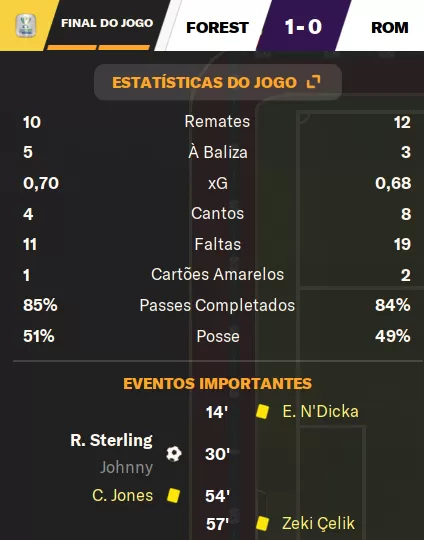This screenshot has width=424, height=540.
Task: Open the Final do Jogo tab
Action: (107, 23)
